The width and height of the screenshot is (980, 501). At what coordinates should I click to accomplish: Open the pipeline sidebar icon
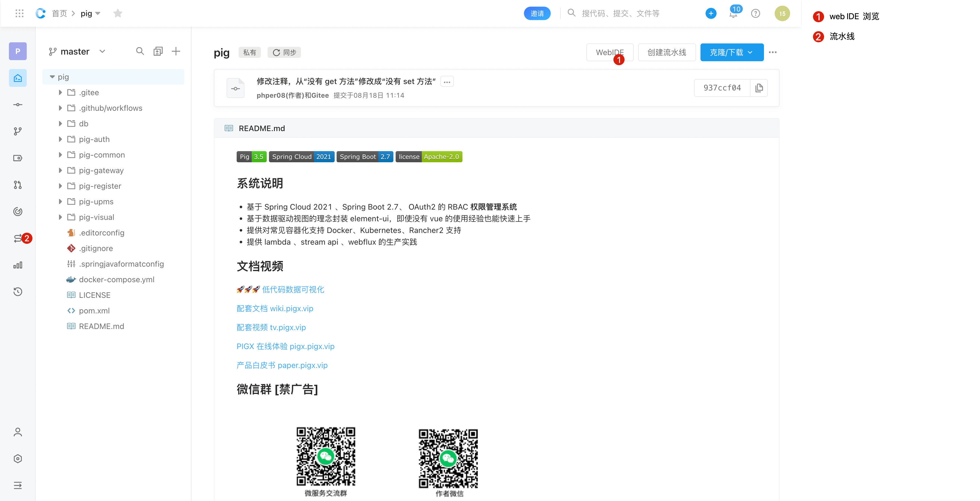[18, 239]
